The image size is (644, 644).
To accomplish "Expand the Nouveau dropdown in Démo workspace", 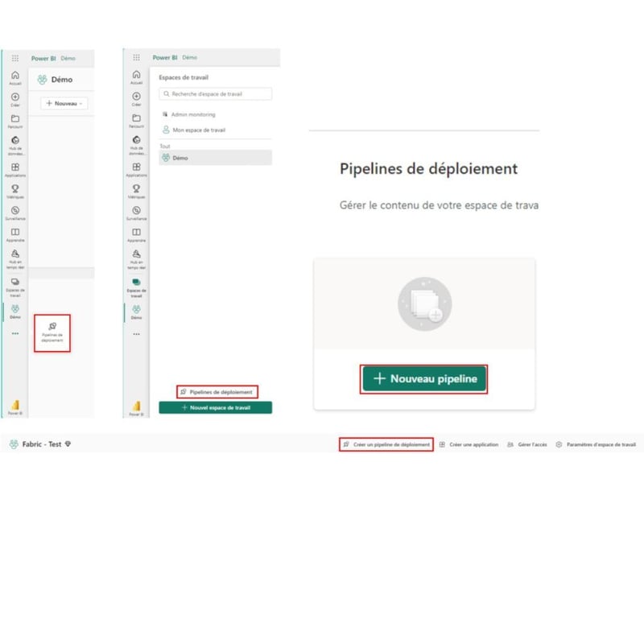I will pyautogui.click(x=65, y=103).
